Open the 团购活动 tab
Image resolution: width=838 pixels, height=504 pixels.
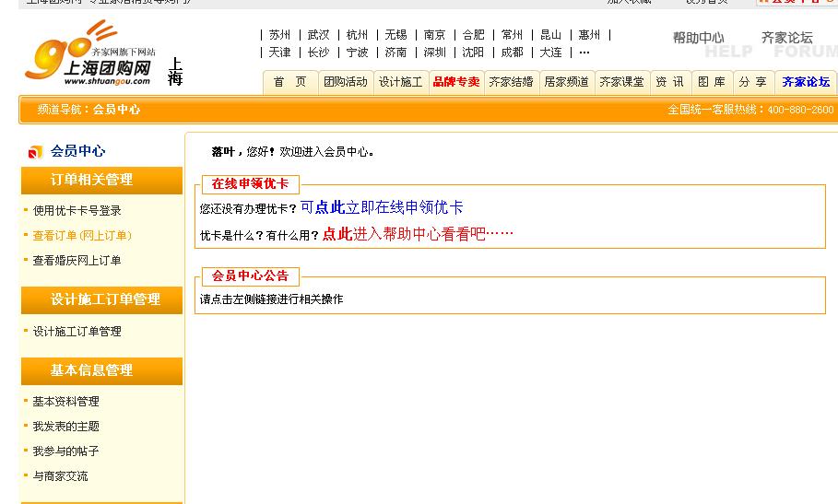click(x=346, y=82)
